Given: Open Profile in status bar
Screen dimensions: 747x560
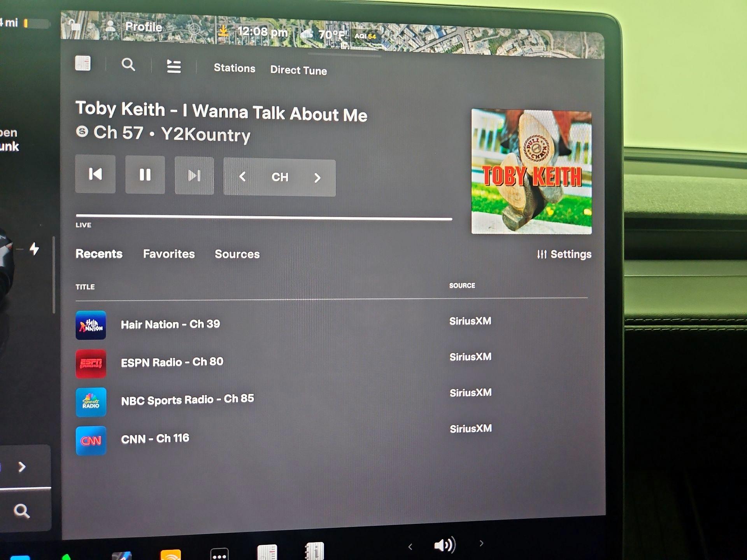Looking at the screenshot, I should click(143, 27).
